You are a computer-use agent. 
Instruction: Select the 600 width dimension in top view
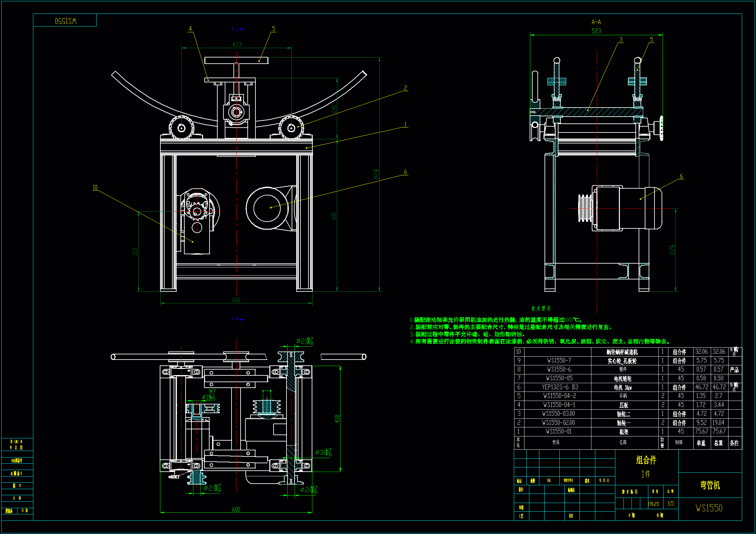(236, 509)
